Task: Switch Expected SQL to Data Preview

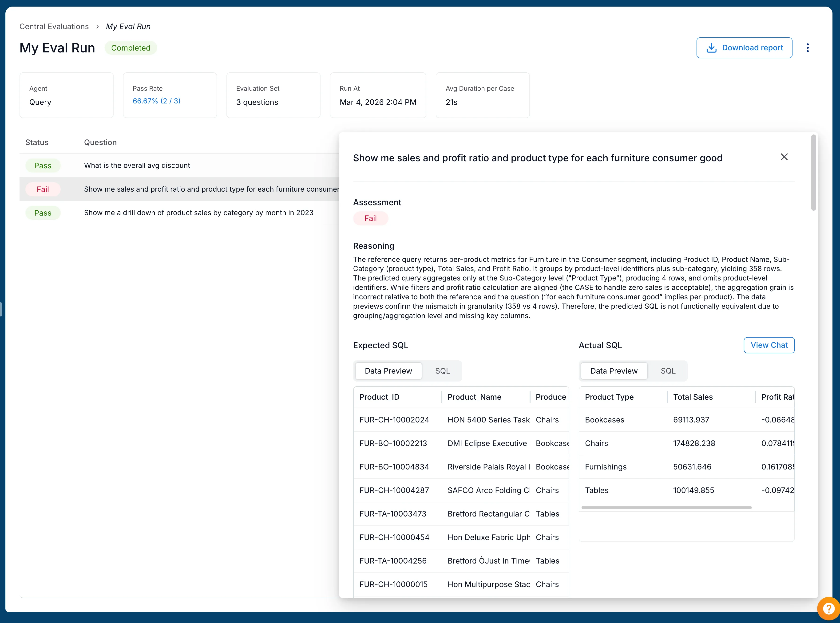Action: pyautogui.click(x=388, y=371)
